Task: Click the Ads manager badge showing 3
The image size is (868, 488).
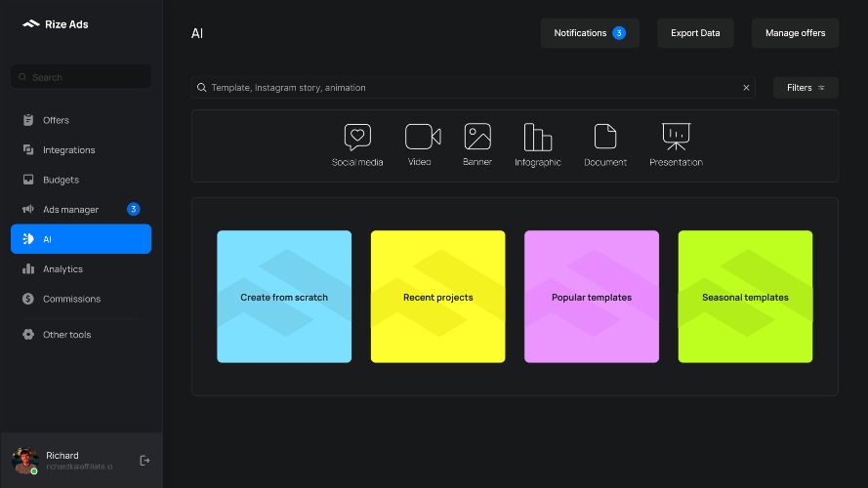Action: tap(134, 209)
